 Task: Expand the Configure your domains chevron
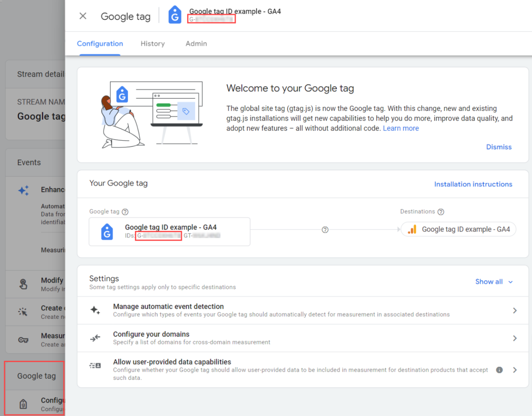515,338
